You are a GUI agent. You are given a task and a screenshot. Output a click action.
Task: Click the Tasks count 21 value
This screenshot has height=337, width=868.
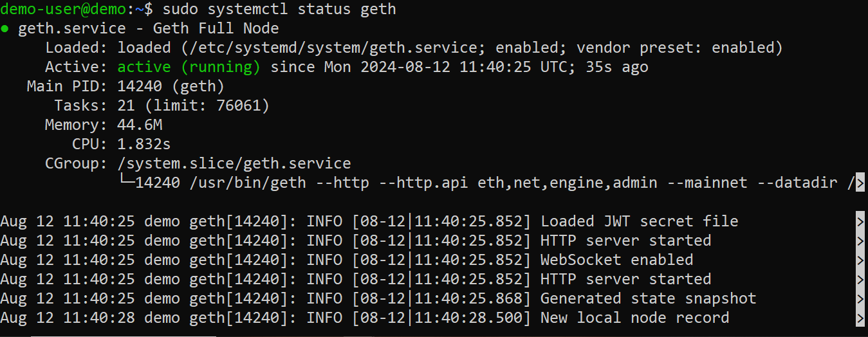pyautogui.click(x=125, y=105)
